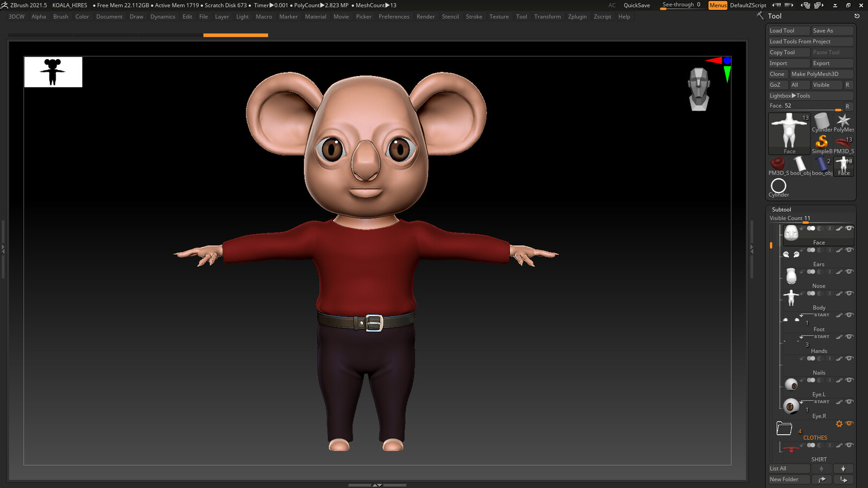Adjust the See-through slider

(x=681, y=5)
